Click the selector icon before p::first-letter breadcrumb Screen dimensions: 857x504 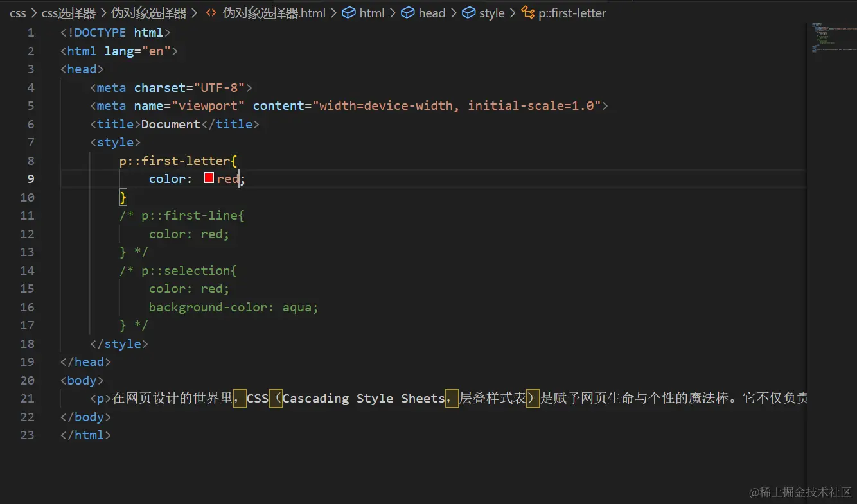pos(528,13)
